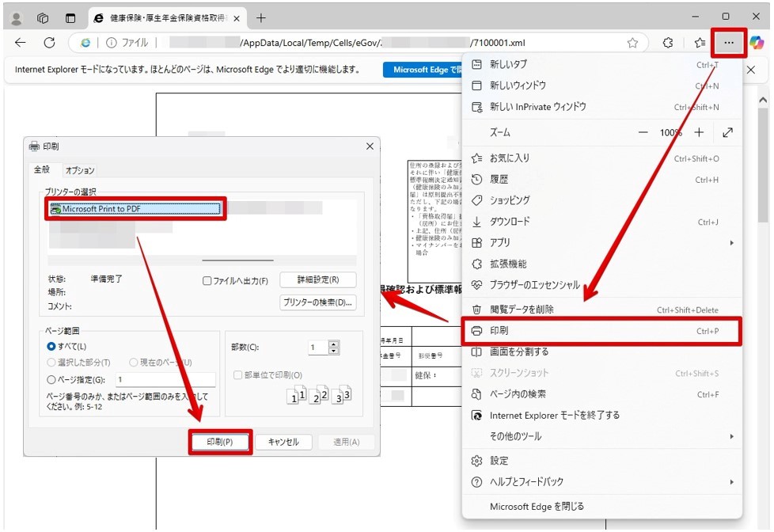Screen dimensions: 774x532
Task: Click the 詳細設定(R) button
Action: pos(318,279)
